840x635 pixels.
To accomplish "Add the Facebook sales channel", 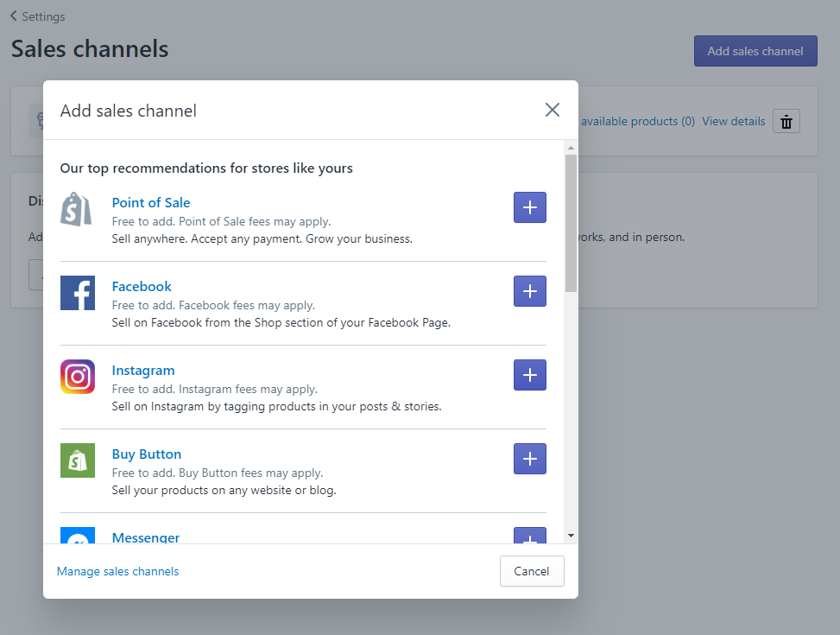I will coord(530,291).
